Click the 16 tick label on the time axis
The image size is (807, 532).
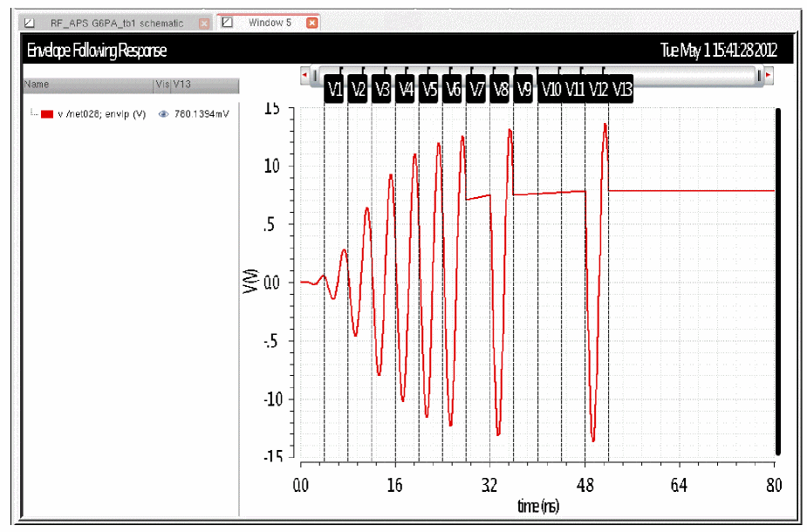(394, 485)
